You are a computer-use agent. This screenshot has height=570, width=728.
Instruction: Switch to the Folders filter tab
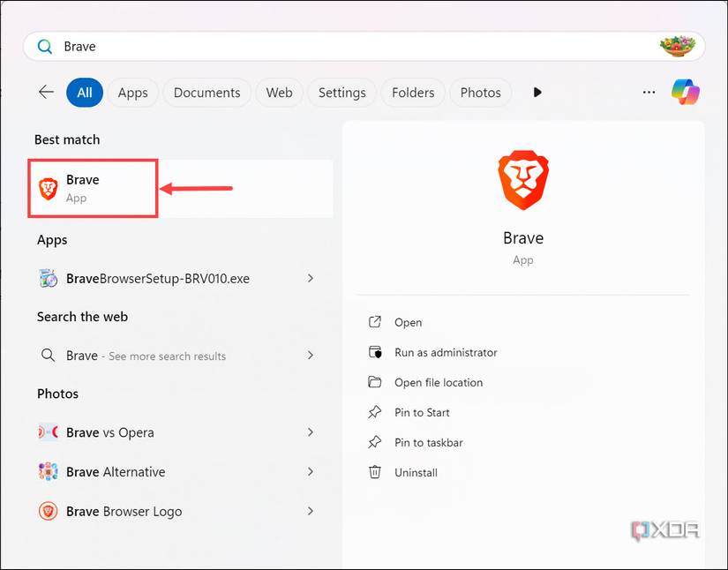click(x=413, y=93)
